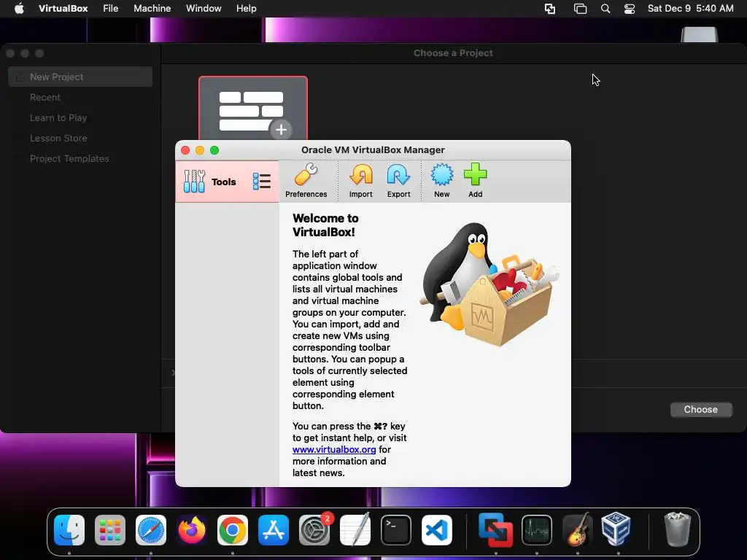Screen dimensions: 747x560
Task: Click the red-and-blue overlapping squares Dock icon
Action: coord(496,530)
